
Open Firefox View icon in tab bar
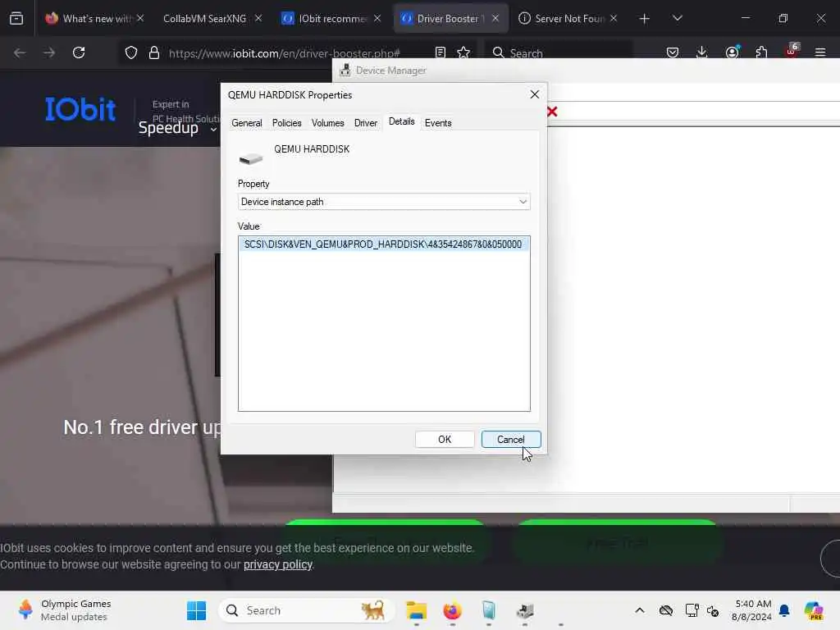pyautogui.click(x=16, y=18)
